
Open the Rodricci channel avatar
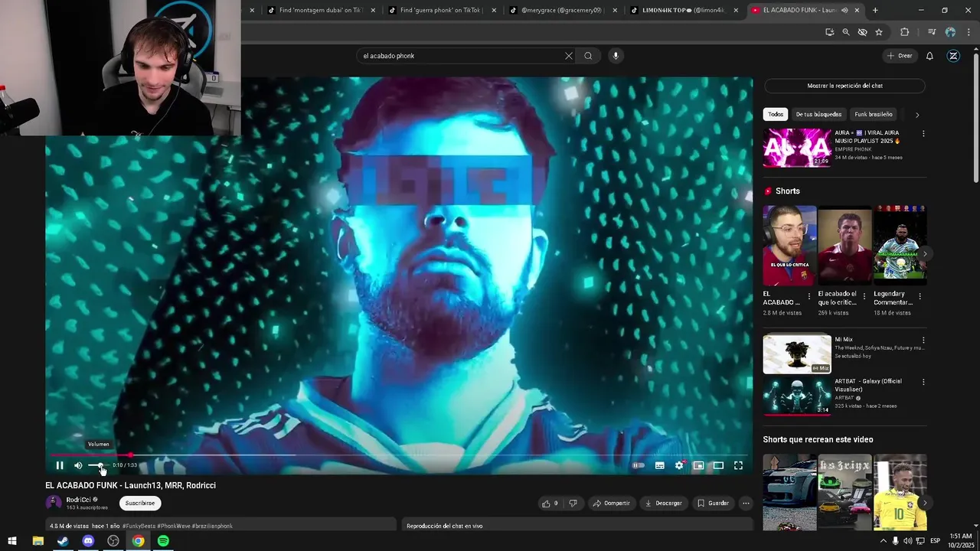pyautogui.click(x=54, y=503)
